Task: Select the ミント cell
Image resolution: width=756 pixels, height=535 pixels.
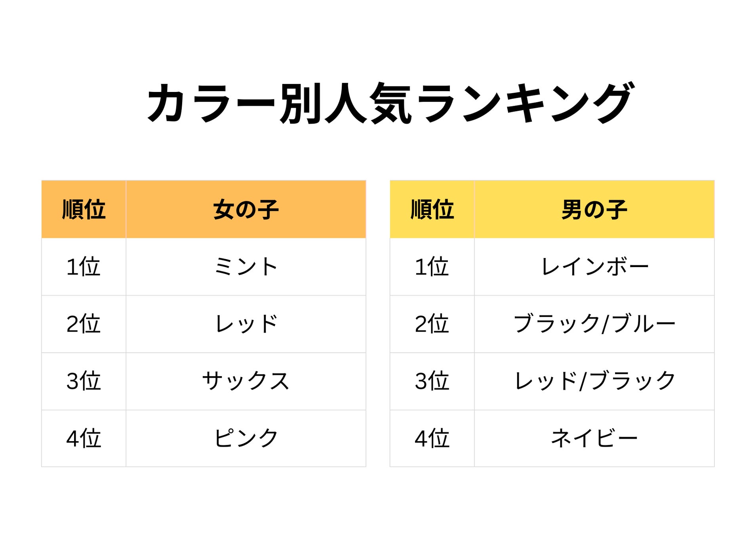Action: 246,267
